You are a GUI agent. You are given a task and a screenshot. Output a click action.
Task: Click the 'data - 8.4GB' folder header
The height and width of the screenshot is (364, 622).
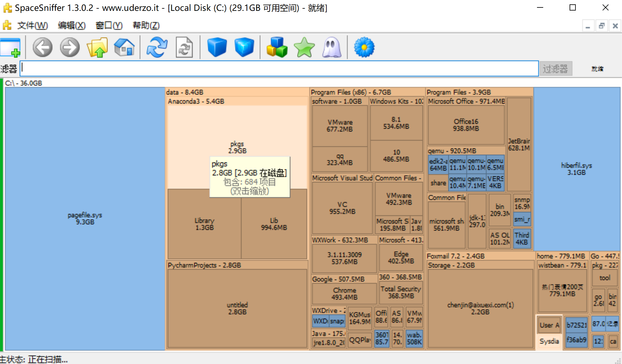point(185,92)
